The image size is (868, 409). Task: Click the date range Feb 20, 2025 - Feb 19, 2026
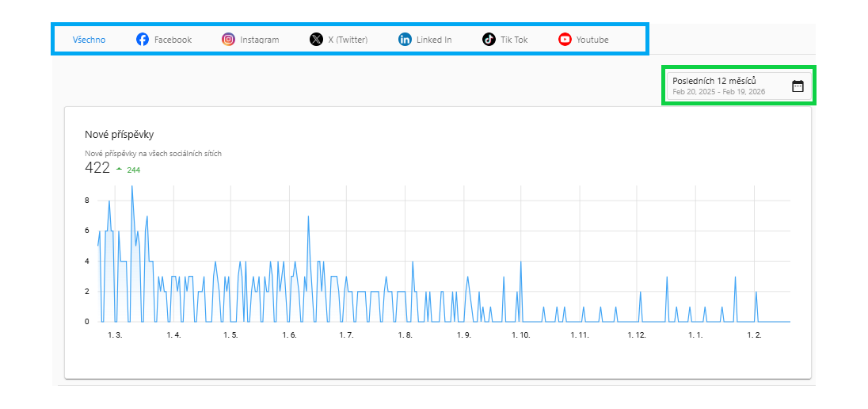tap(718, 92)
